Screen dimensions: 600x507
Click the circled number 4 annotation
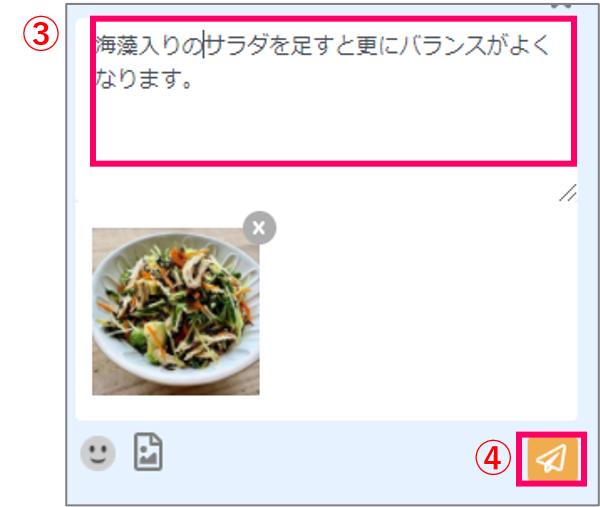pos(493,458)
